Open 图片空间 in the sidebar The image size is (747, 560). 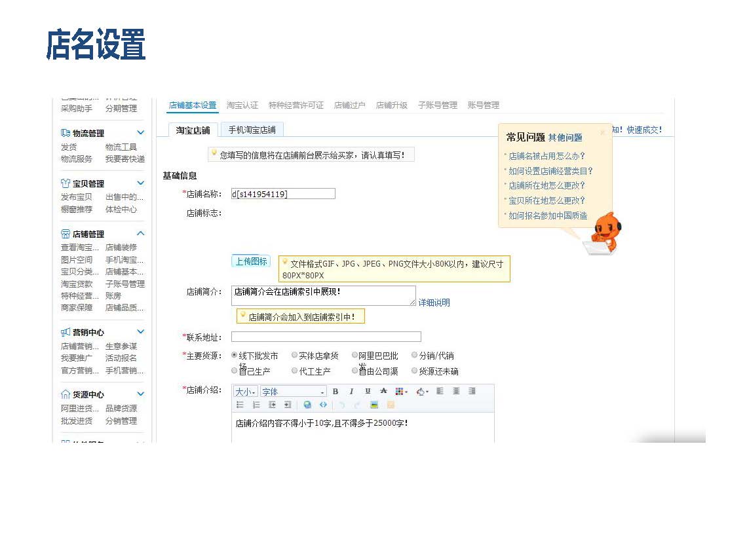(77, 259)
